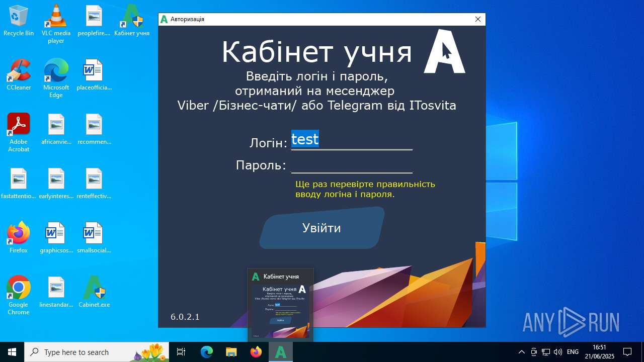Open Google Chrome desktop shortcut
The image size is (644, 362).
pyautogui.click(x=19, y=296)
